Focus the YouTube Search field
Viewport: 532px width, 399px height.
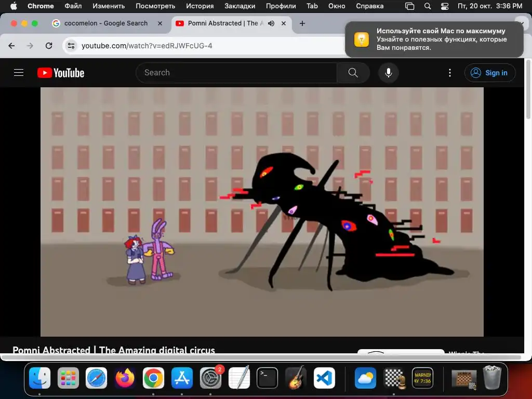tap(236, 73)
